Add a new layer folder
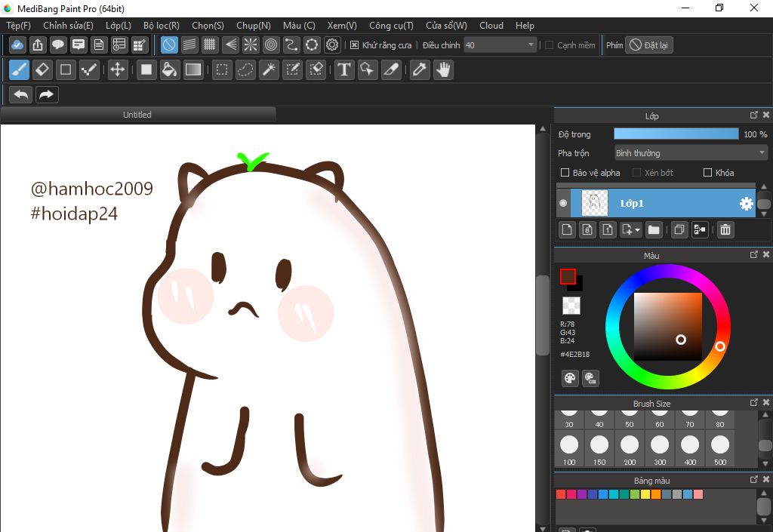This screenshot has height=532, width=773. pos(654,229)
